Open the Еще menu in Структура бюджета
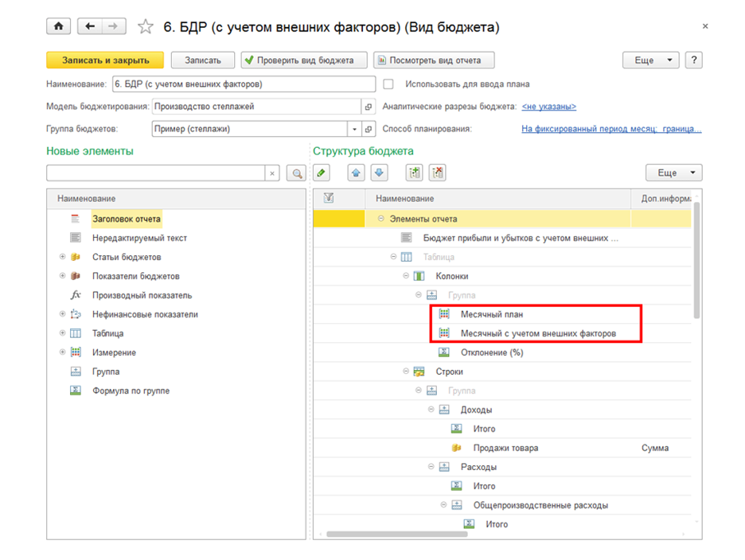The width and height of the screenshot is (745, 560). tap(673, 173)
